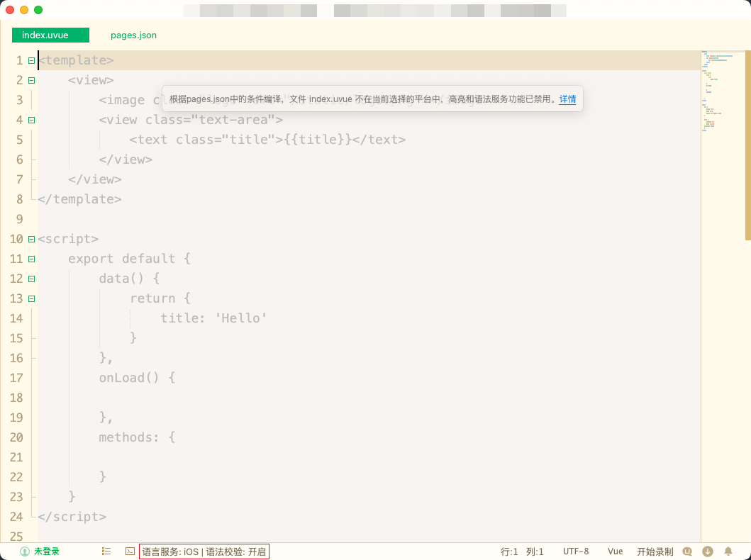Switch to the index.uvue tab
751x560 pixels.
(x=50, y=35)
